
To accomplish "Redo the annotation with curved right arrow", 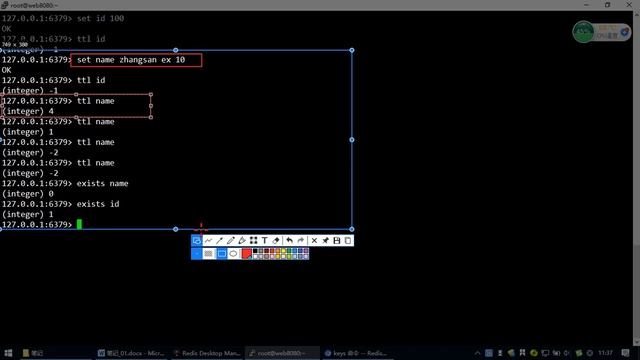I will click(x=301, y=241).
